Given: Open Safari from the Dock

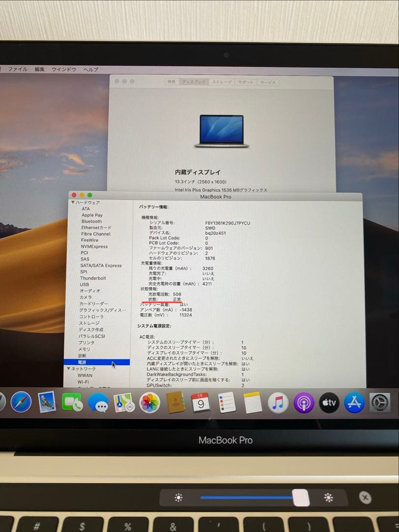Looking at the screenshot, I should click(20, 402).
